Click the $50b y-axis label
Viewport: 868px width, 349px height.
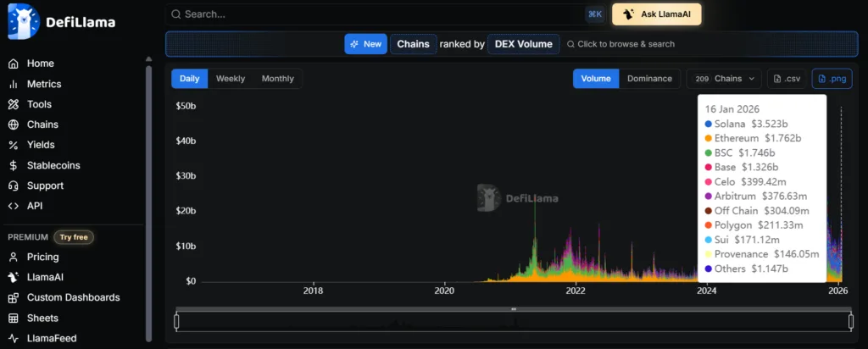tap(186, 106)
